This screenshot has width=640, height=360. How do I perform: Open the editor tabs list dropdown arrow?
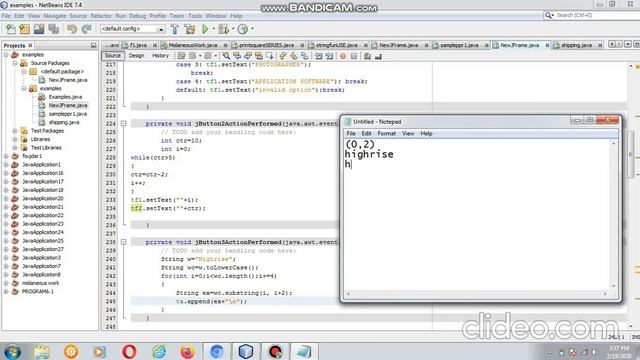click(628, 44)
